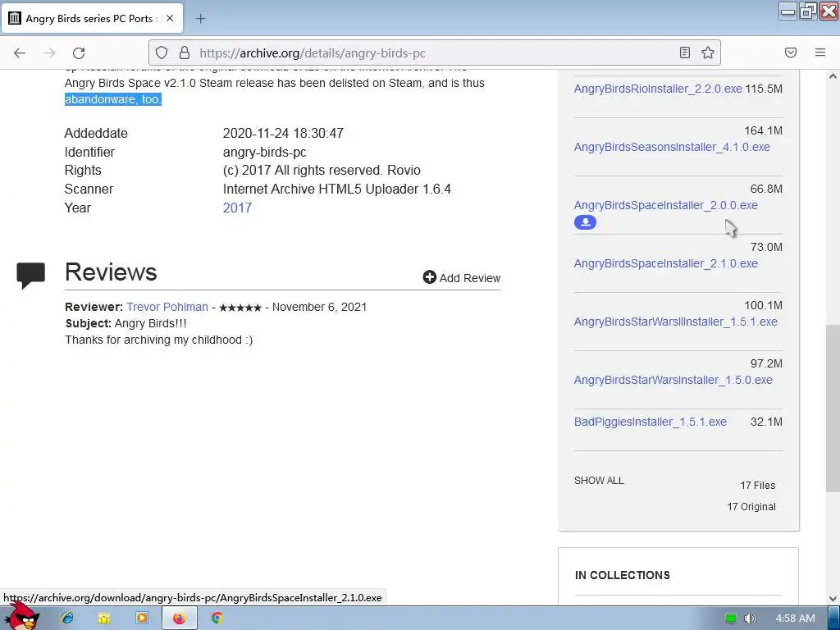The width and height of the screenshot is (840, 630).
Task: Click the green network tray icon
Action: pos(731,619)
